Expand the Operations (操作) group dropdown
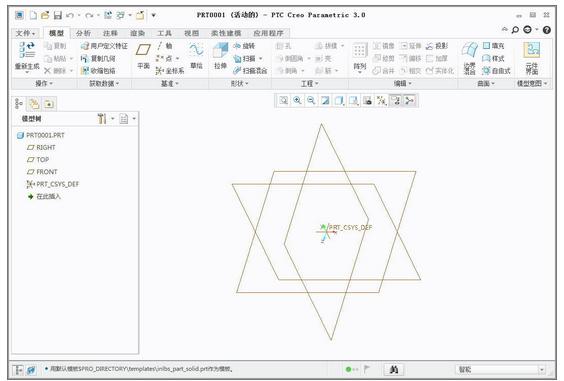Image resolution: width=564 pixels, height=381 pixels. [44, 83]
